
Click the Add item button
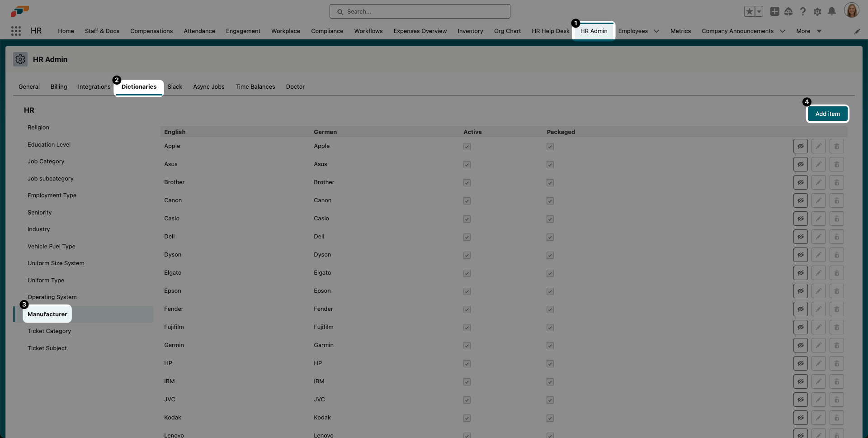pyautogui.click(x=827, y=114)
